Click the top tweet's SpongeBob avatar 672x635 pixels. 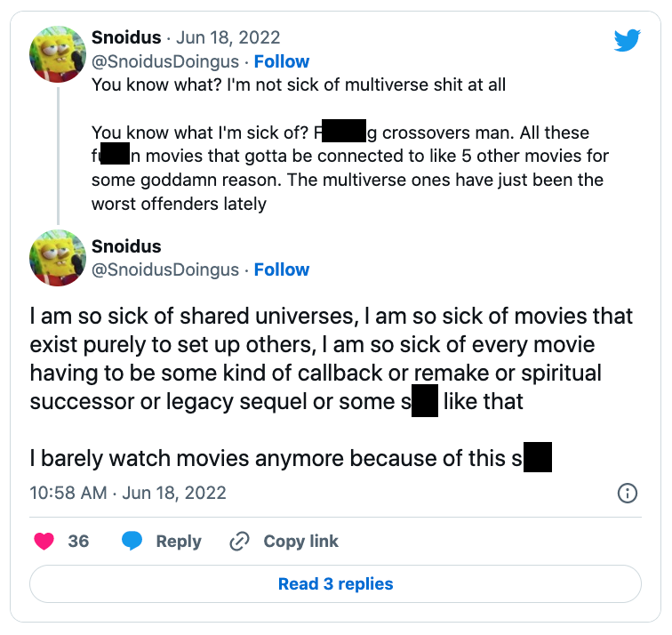pos(58,53)
